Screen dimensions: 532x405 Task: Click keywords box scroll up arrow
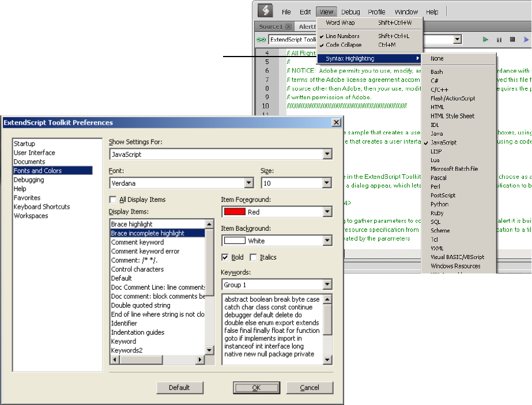(327, 299)
